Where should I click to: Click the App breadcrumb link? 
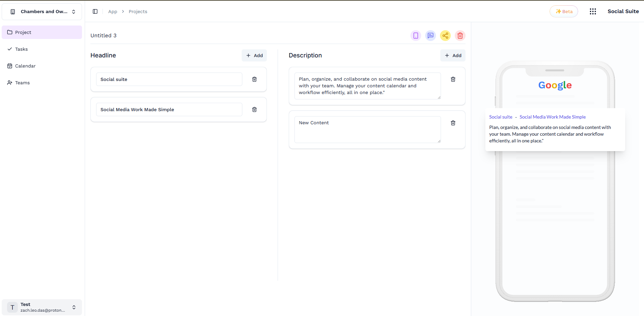[x=113, y=11]
